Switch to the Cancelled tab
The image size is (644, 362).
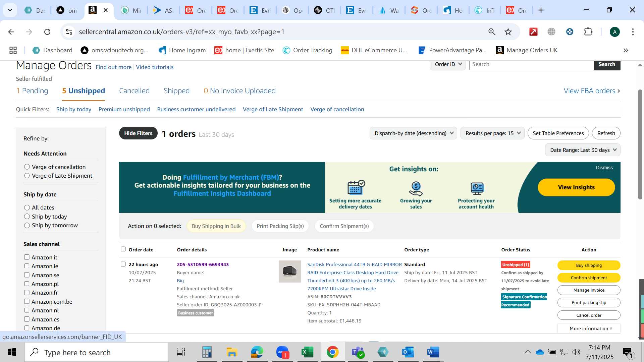click(x=134, y=91)
